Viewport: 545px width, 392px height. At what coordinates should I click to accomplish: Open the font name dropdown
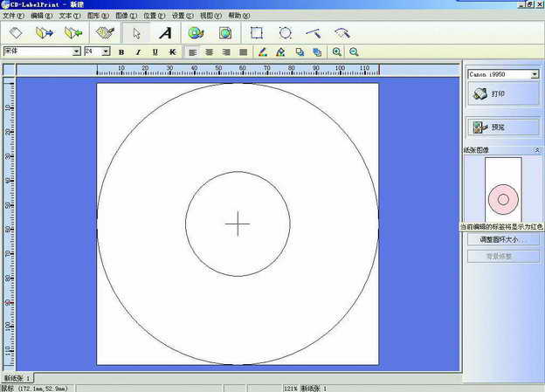pos(77,52)
